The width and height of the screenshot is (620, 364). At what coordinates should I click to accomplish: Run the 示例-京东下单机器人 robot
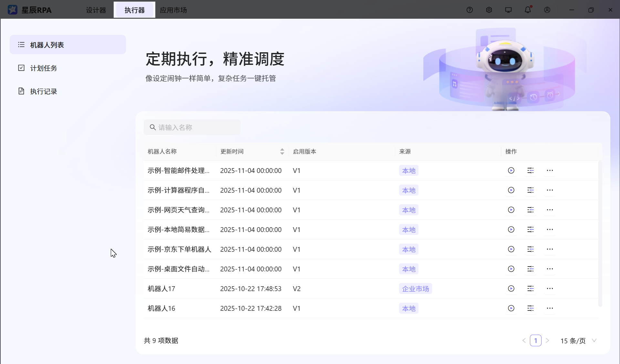click(x=511, y=249)
